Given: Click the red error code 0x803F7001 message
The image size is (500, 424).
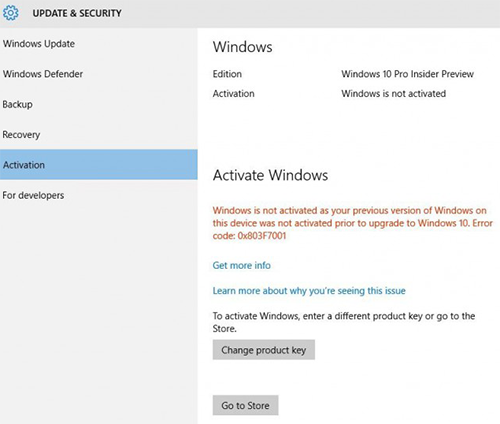Looking at the screenshot, I should coord(353,223).
